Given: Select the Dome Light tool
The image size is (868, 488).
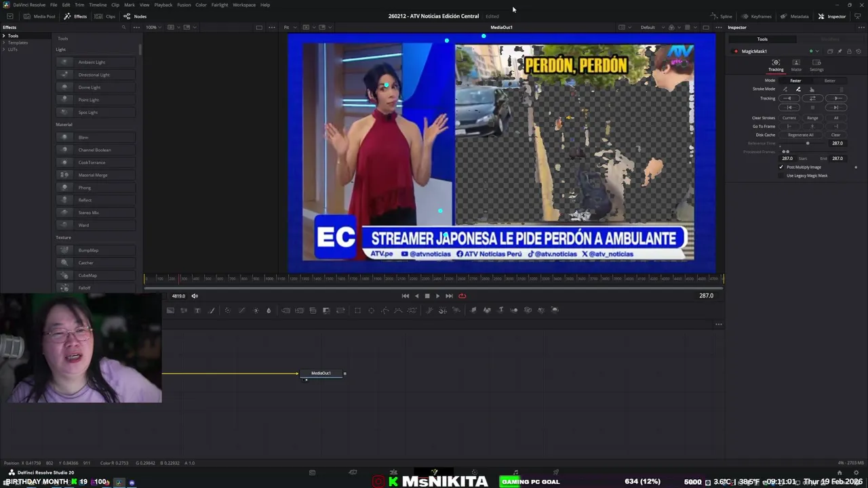Looking at the screenshot, I should coord(96,87).
